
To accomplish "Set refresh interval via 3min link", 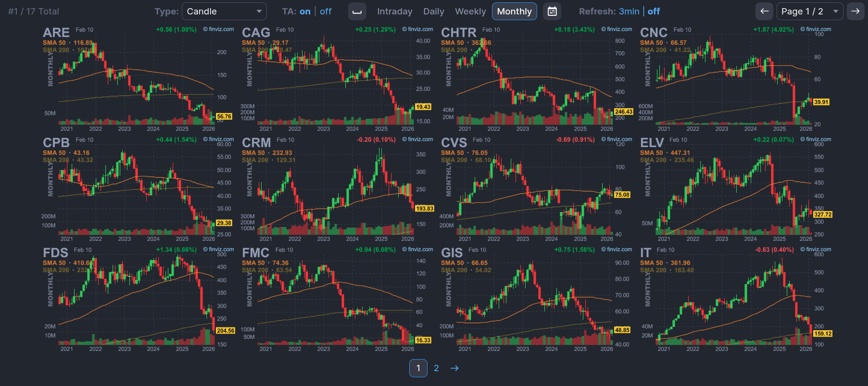I will [629, 12].
